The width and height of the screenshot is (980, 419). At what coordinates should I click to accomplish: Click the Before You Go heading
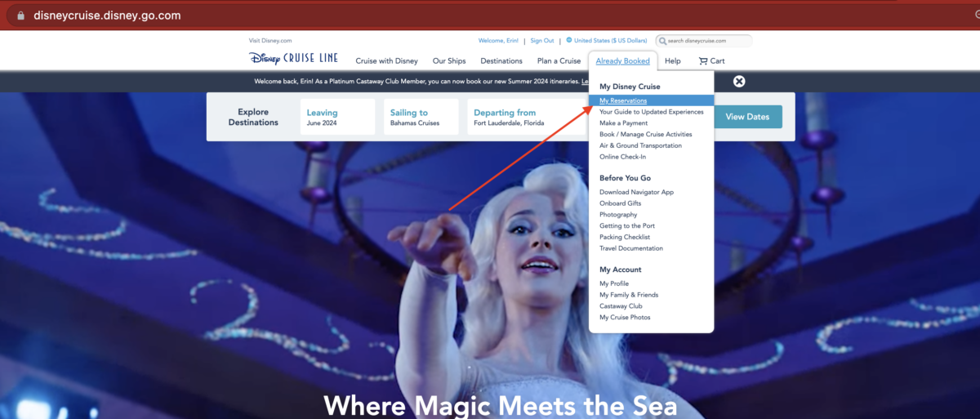click(625, 178)
